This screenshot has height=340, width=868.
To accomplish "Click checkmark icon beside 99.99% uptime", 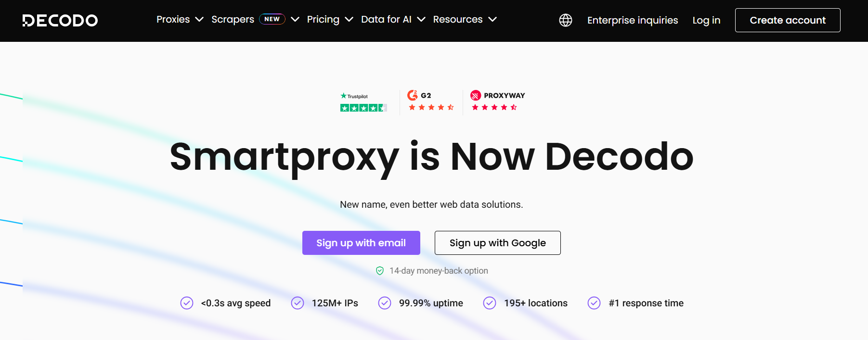I will 385,303.
